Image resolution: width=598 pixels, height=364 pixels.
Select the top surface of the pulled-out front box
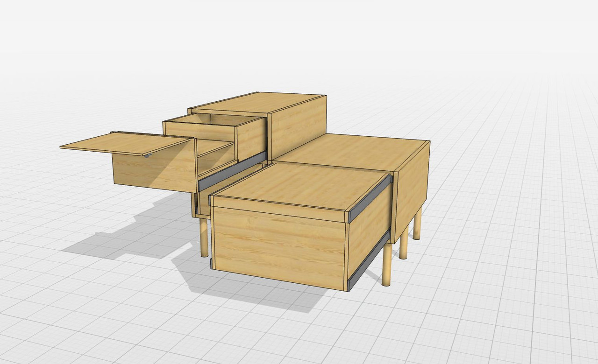point(301,186)
